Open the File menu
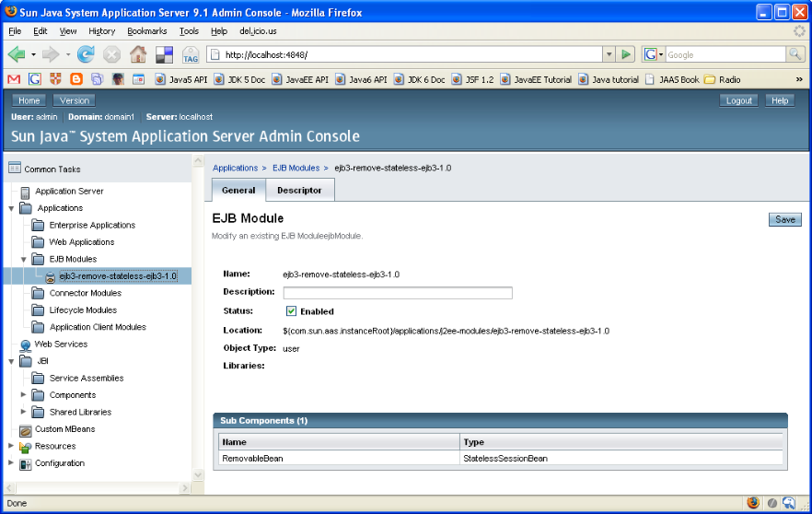 (x=15, y=31)
